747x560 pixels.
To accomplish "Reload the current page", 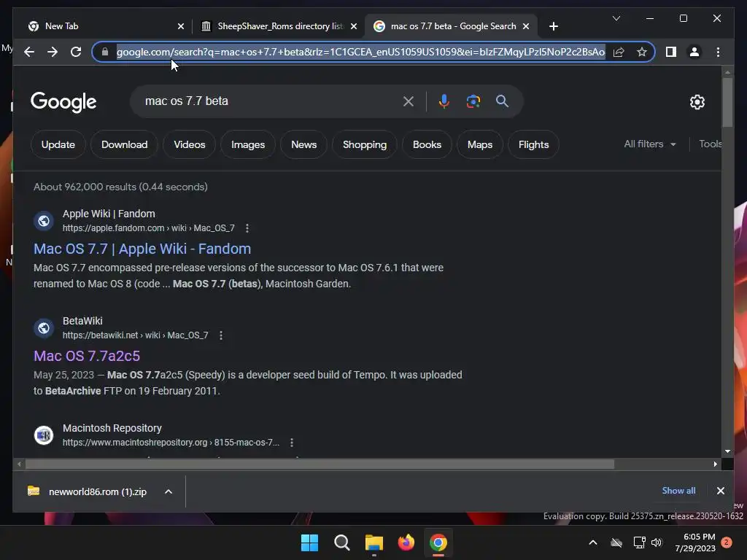I will [76, 52].
